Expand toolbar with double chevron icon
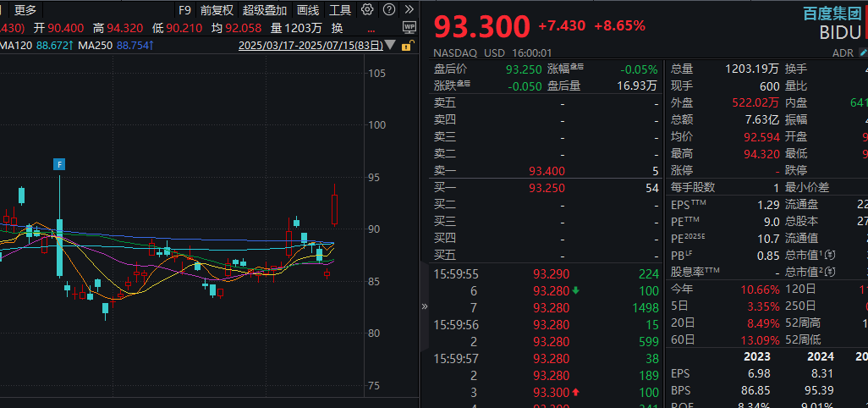Image resolution: width=868 pixels, height=408 pixels. pyautogui.click(x=409, y=9)
